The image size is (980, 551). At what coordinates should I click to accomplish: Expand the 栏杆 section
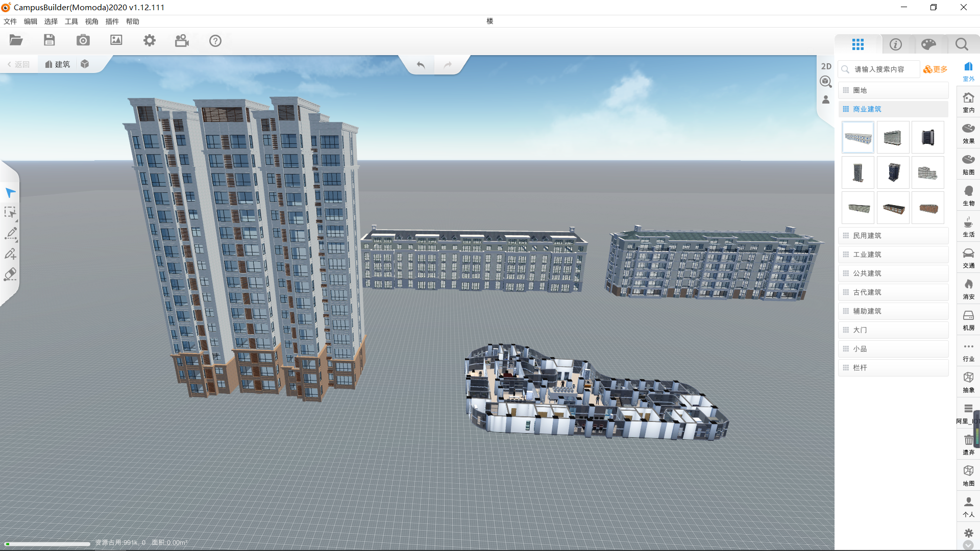point(893,368)
